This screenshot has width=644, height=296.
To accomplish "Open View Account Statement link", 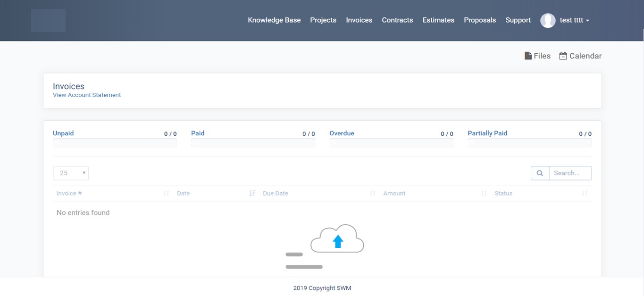I will coord(87,95).
